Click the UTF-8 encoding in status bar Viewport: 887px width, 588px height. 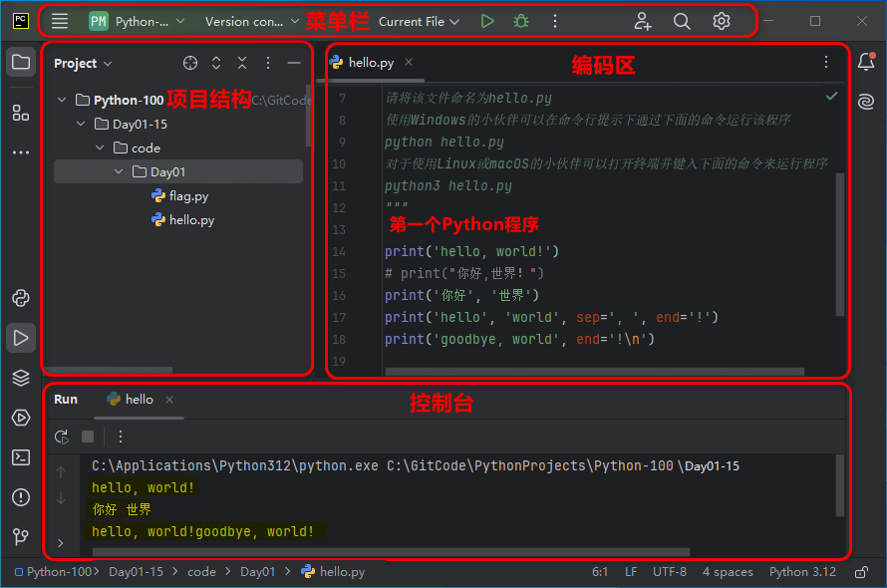pyautogui.click(x=670, y=572)
